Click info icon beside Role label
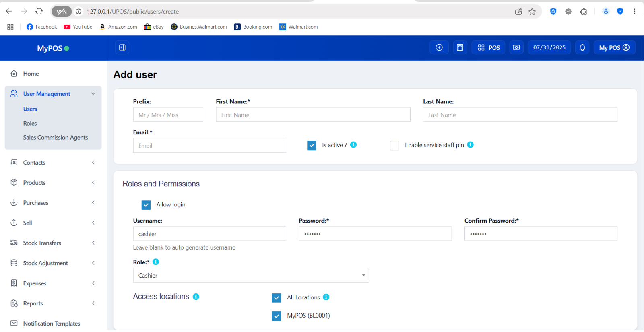The height and width of the screenshot is (332, 644). pyautogui.click(x=156, y=262)
